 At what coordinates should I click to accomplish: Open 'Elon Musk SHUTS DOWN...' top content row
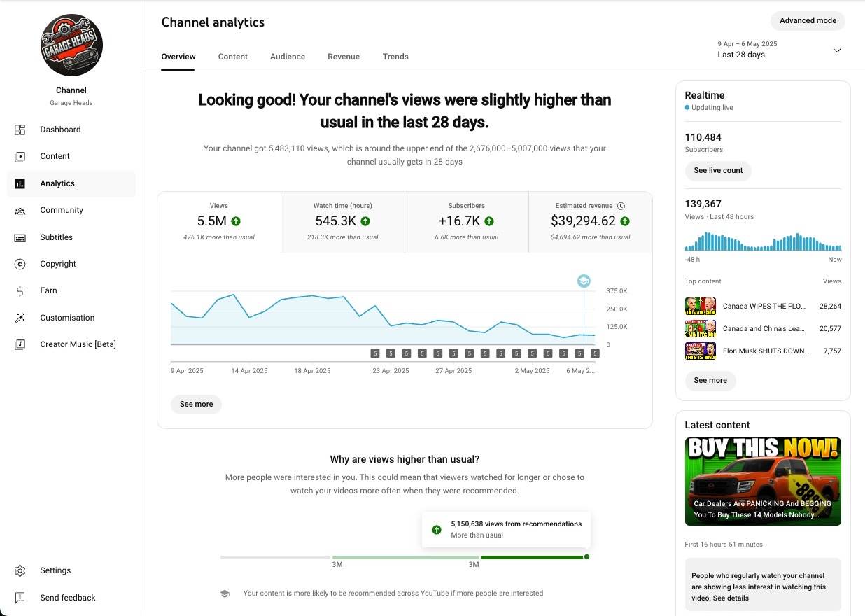pyautogui.click(x=763, y=351)
